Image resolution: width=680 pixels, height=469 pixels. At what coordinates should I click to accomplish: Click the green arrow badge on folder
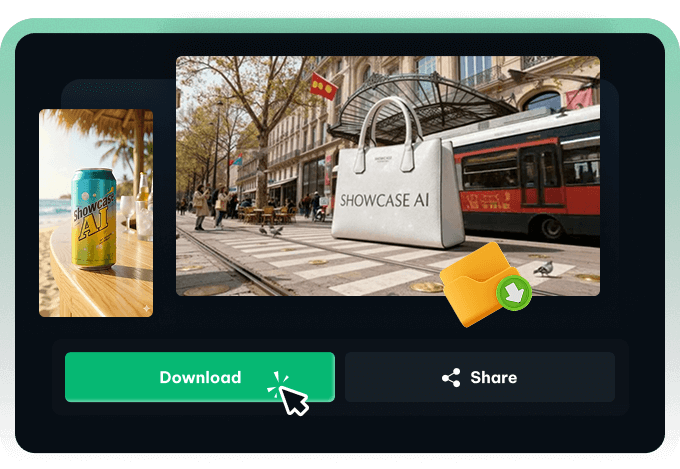[x=513, y=294]
